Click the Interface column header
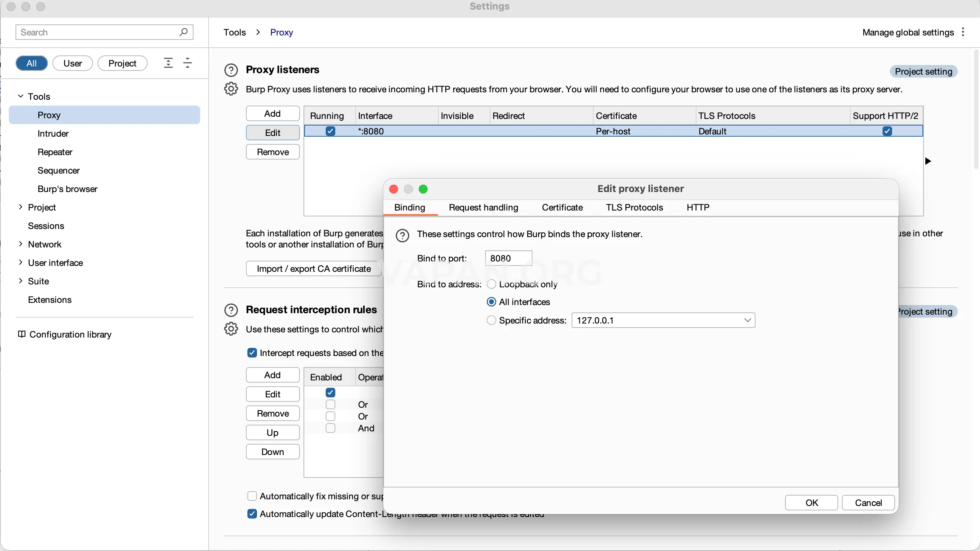 coord(396,116)
